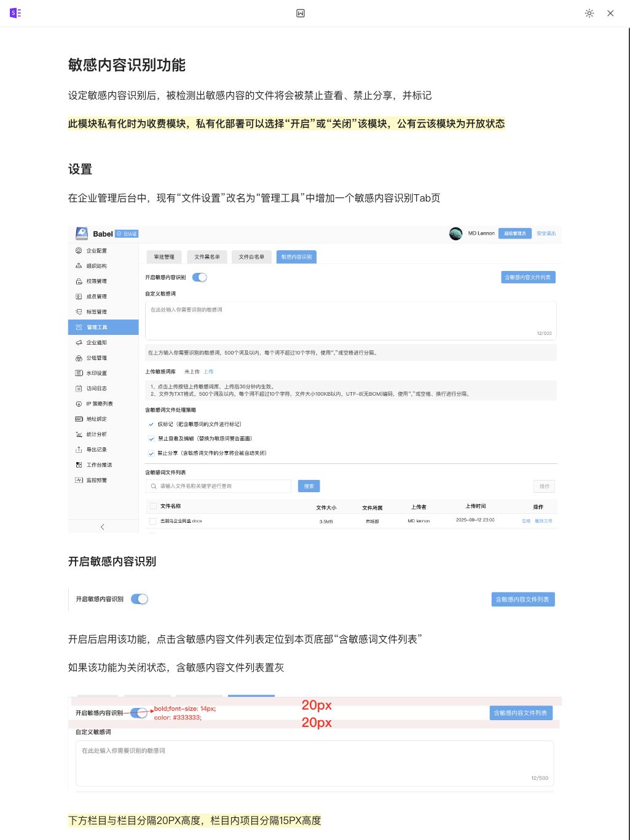Switch to the 审批管理 tab
The image size is (630, 840).
tap(164, 257)
